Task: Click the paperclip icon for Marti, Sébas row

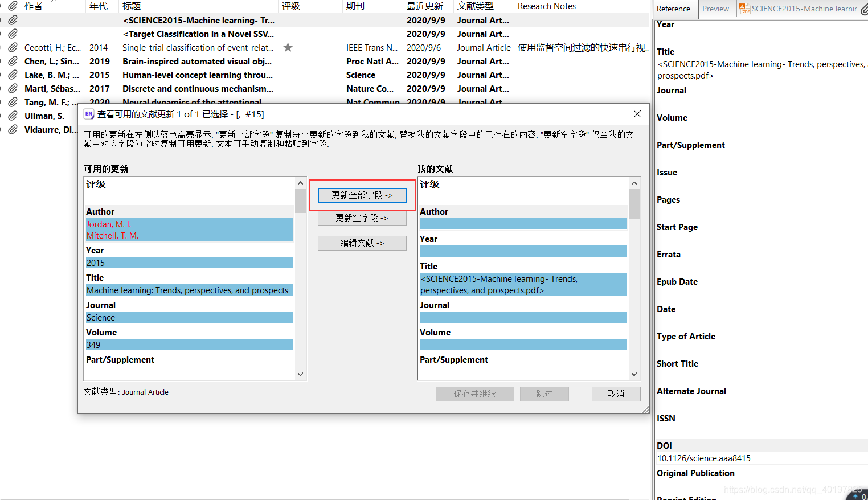Action: [x=13, y=88]
